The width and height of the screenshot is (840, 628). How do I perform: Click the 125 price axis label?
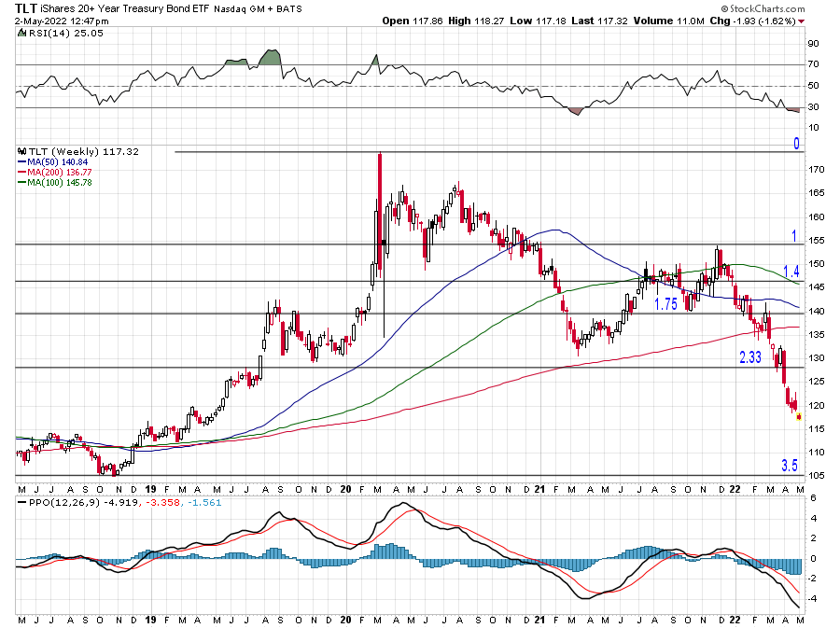coord(817,382)
